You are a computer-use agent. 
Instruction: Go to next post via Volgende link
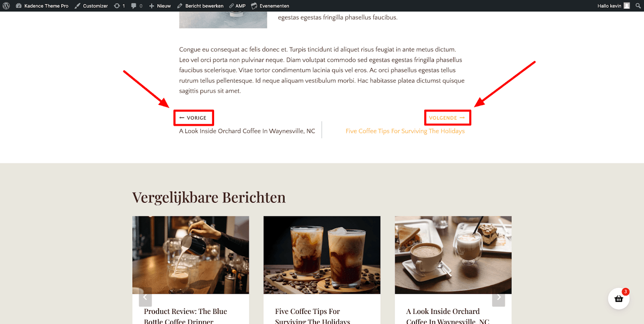click(447, 118)
